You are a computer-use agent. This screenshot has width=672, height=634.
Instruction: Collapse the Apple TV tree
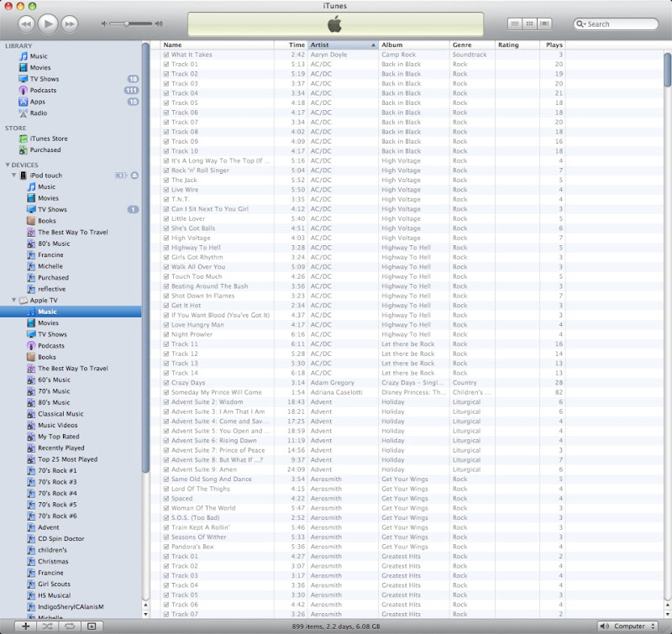[13, 301]
